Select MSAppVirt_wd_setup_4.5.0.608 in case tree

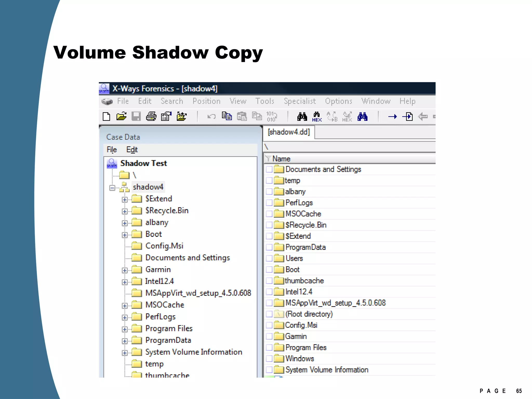tap(198, 293)
